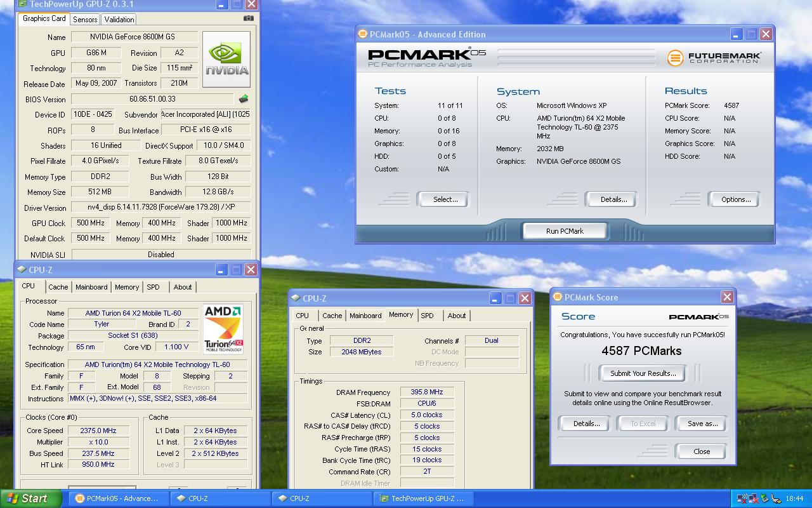Click Code Name value Tyler
812x508 pixels.
(101, 324)
